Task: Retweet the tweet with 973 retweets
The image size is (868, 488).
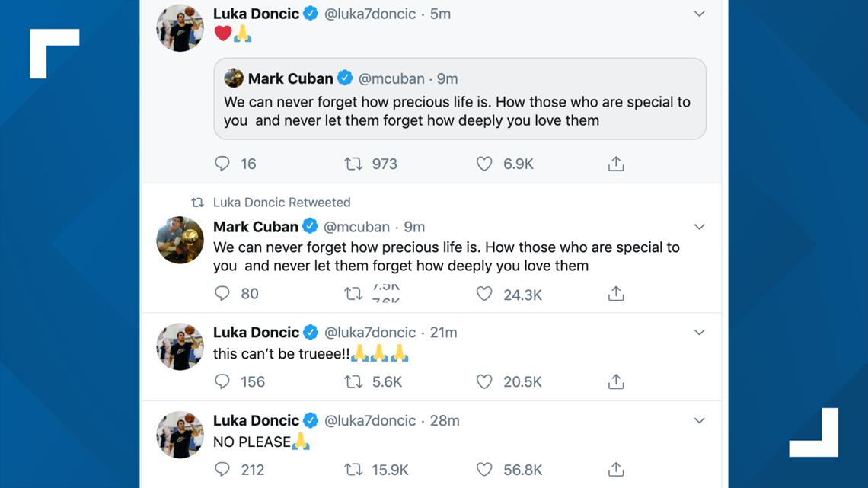Action: point(353,164)
